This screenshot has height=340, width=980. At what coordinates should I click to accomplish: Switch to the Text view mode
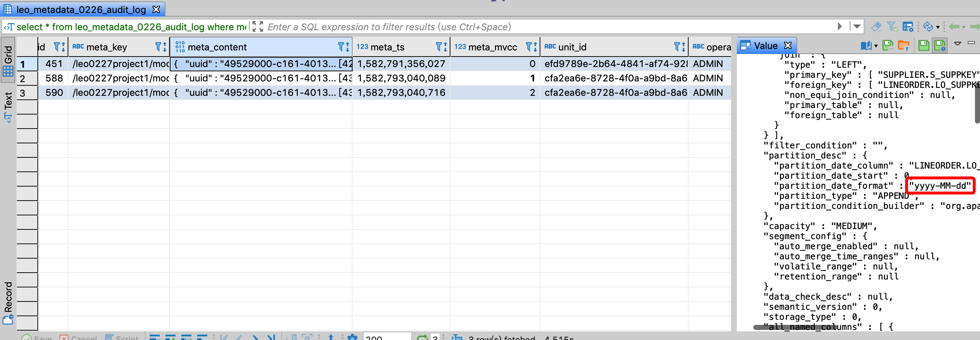pyautogui.click(x=8, y=107)
